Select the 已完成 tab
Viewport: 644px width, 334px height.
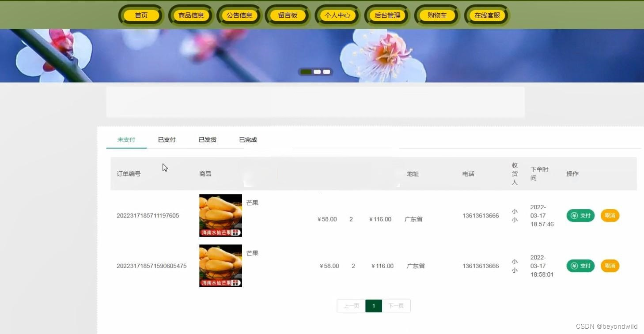[x=248, y=139]
